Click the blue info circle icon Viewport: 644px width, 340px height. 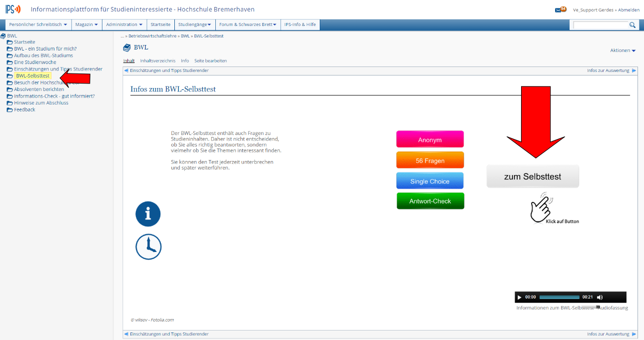(x=148, y=214)
